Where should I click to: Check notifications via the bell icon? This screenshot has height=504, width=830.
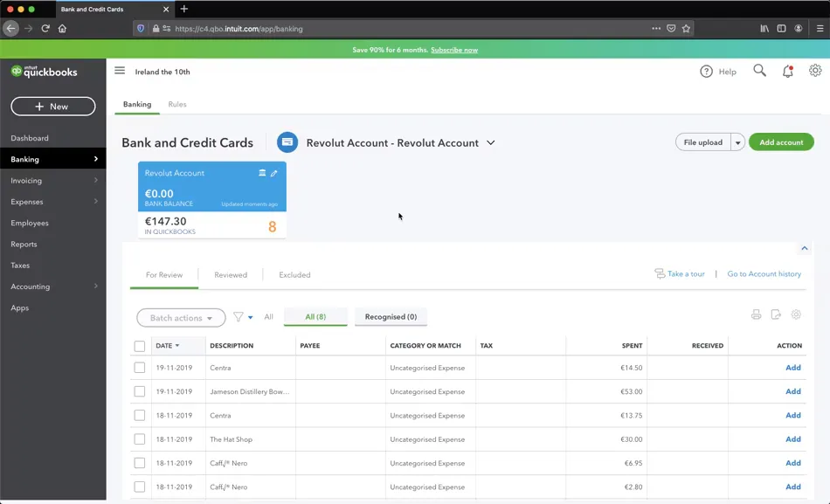click(x=787, y=71)
